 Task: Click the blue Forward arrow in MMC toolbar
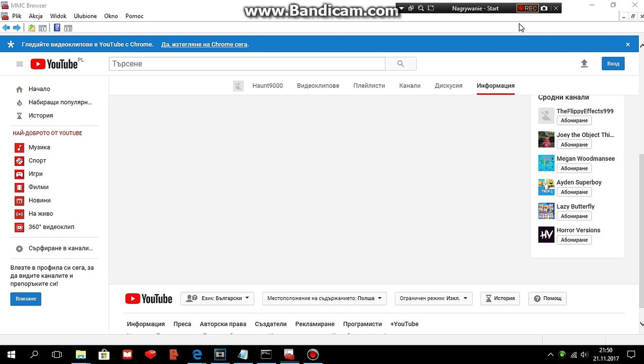17,28
